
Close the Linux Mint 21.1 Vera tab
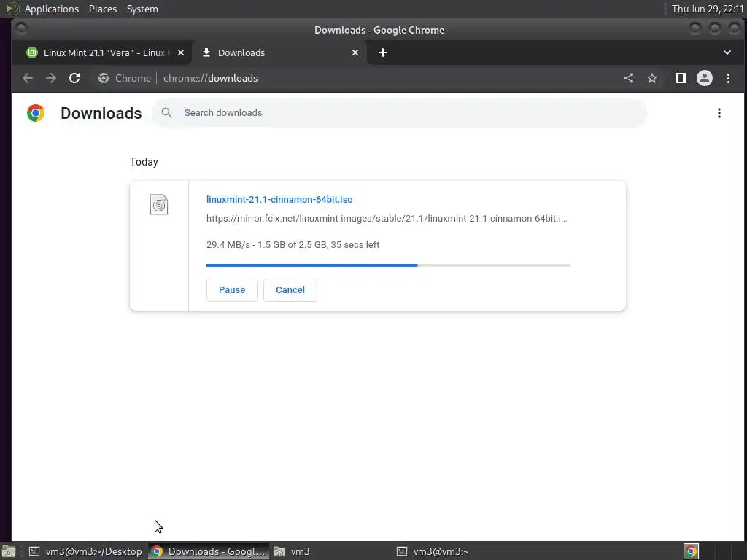tap(181, 52)
